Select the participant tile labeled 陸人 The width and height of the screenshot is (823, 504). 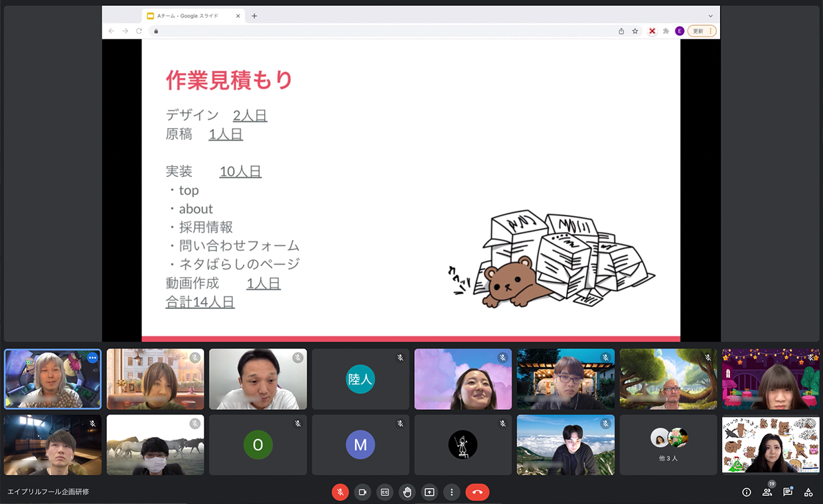click(360, 379)
